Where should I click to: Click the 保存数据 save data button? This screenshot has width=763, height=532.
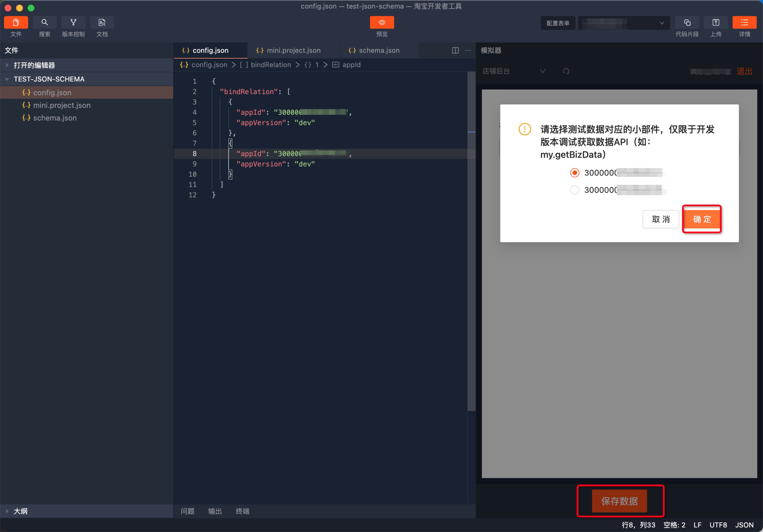coord(619,501)
